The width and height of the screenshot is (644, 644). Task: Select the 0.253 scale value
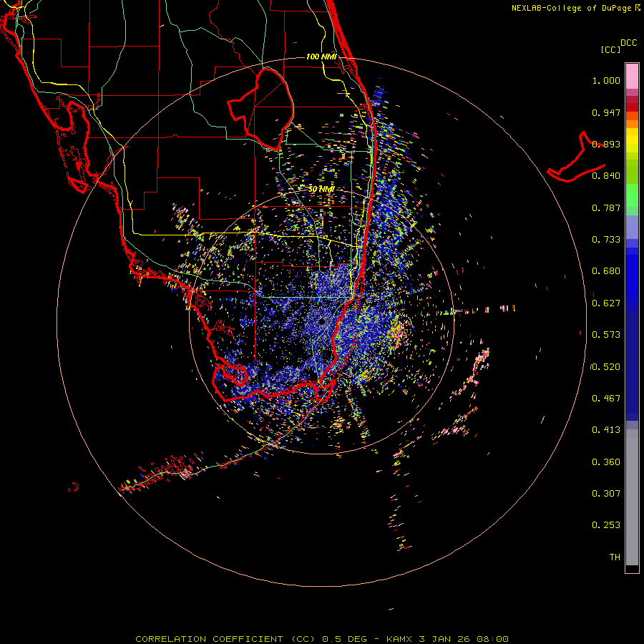pos(606,525)
